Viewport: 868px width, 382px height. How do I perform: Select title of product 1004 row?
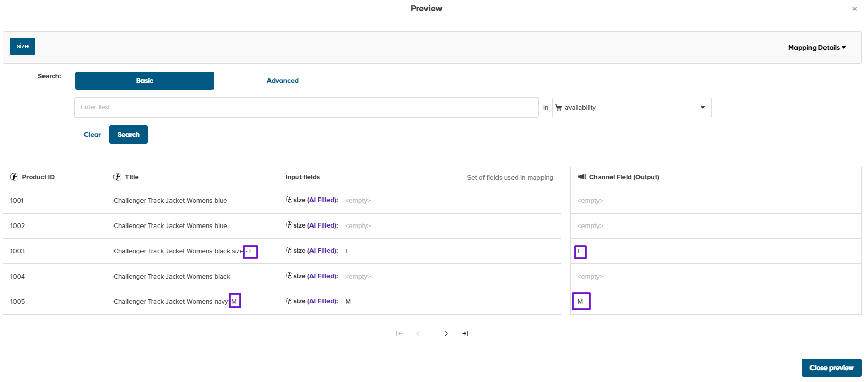(x=172, y=277)
